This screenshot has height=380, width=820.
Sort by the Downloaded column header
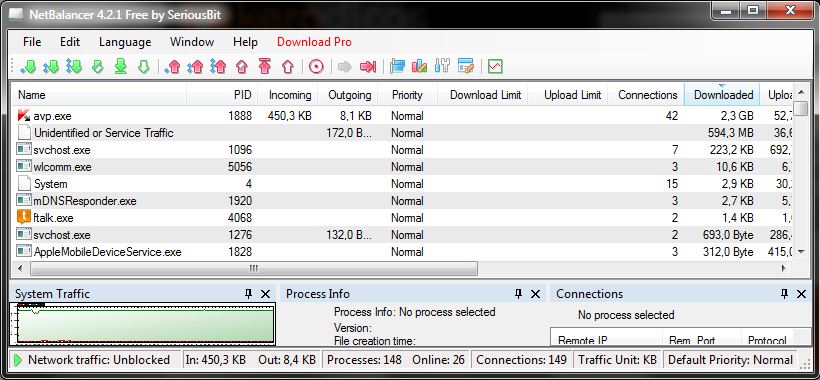pos(722,95)
